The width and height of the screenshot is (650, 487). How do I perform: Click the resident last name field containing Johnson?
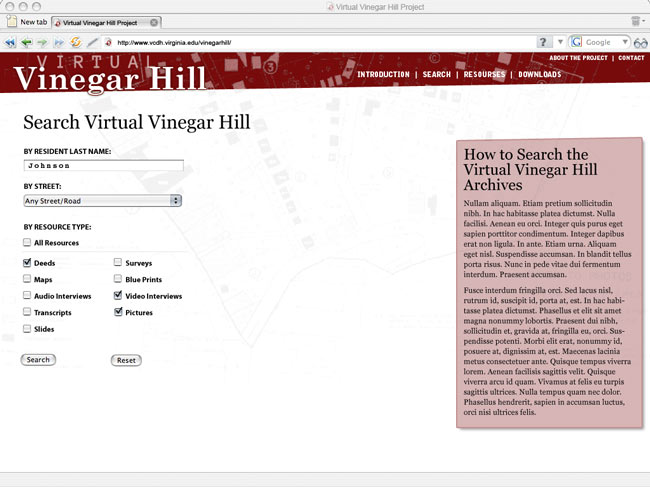104,165
